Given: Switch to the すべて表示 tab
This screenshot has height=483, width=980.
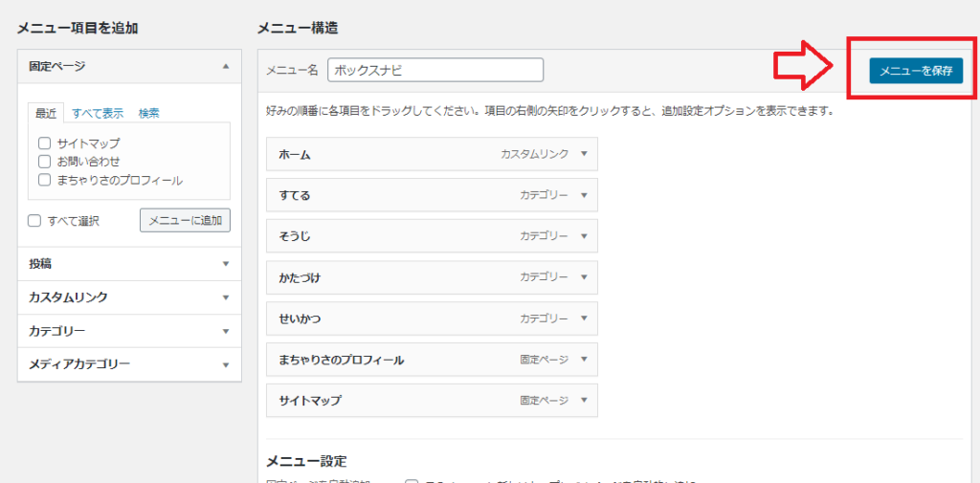Looking at the screenshot, I should tap(98, 113).
